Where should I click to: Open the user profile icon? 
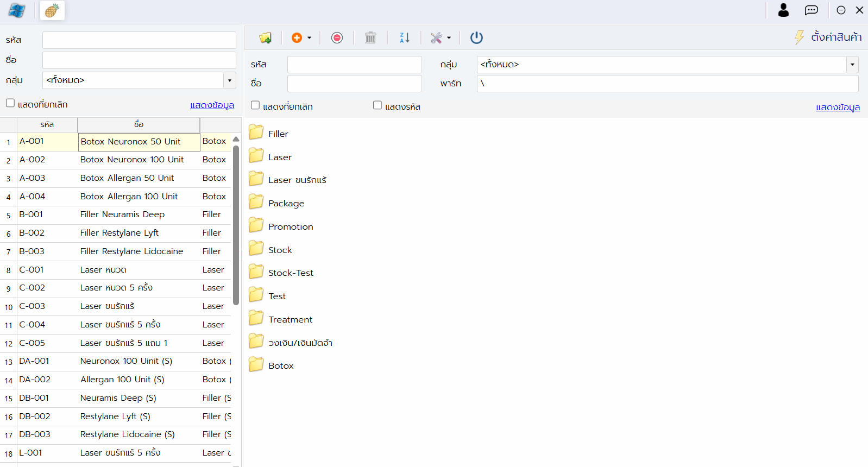click(x=783, y=10)
